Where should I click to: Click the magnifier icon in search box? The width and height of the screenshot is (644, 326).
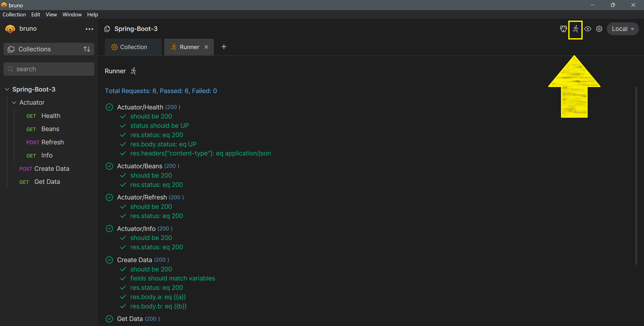(x=10, y=69)
